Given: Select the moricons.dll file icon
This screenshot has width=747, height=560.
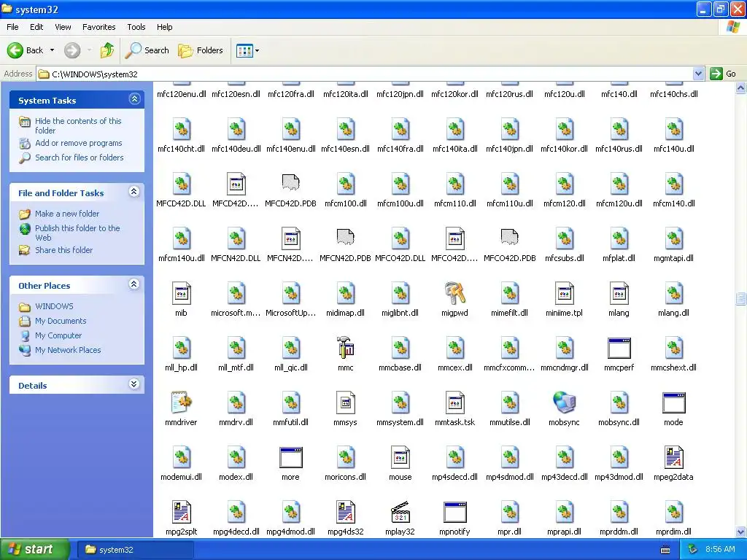Looking at the screenshot, I should pos(345,457).
